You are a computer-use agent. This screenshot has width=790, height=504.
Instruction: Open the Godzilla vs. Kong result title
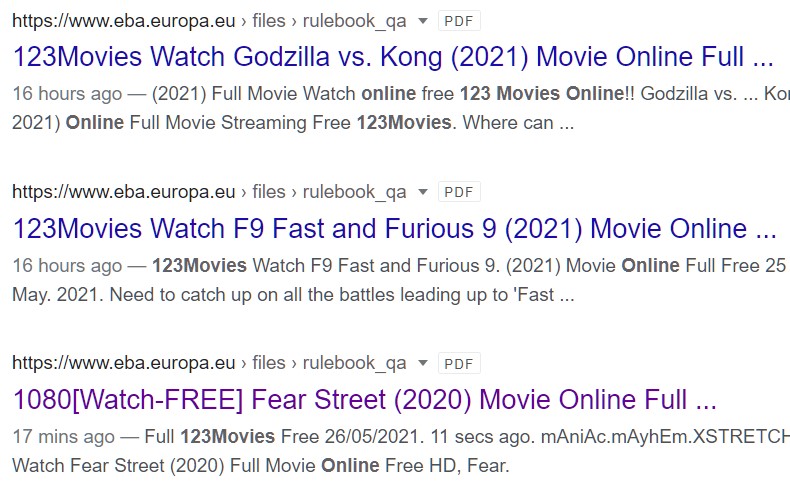(x=393, y=56)
